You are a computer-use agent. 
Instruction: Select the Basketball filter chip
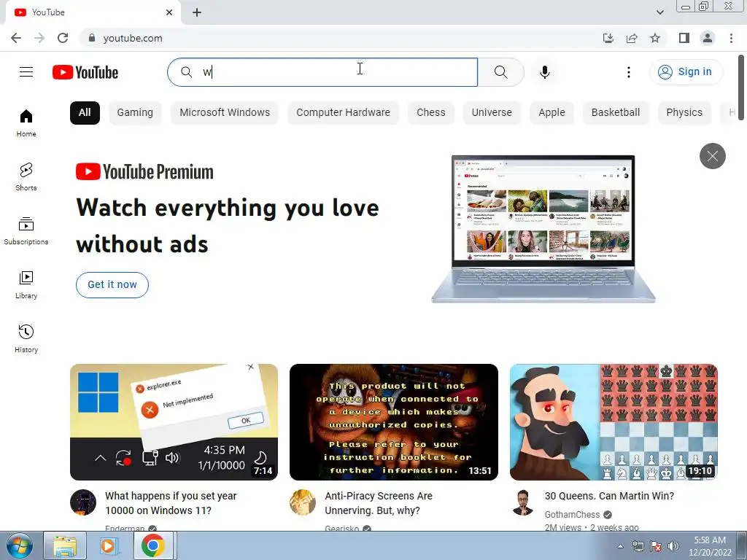click(616, 113)
